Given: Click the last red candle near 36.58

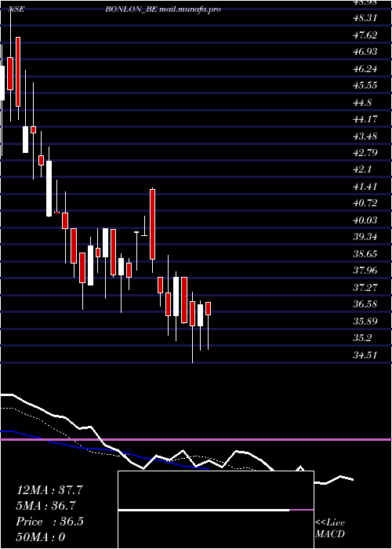Looking at the screenshot, I should click(208, 308).
